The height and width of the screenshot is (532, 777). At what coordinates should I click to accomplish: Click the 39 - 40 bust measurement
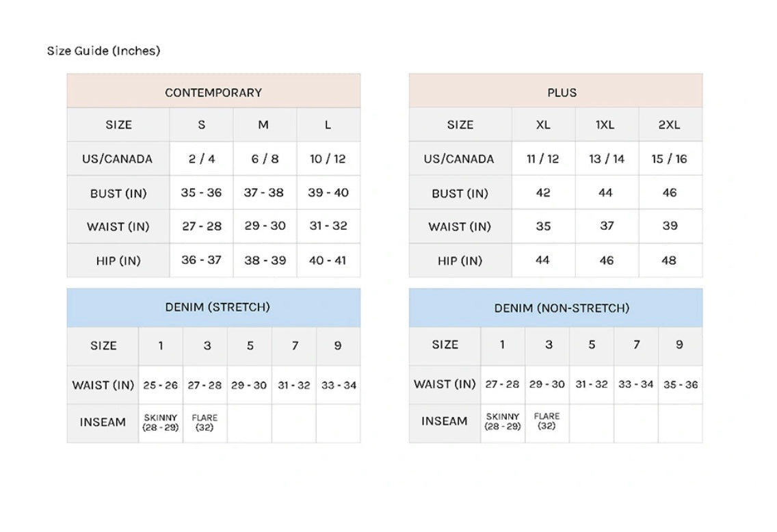[328, 192]
